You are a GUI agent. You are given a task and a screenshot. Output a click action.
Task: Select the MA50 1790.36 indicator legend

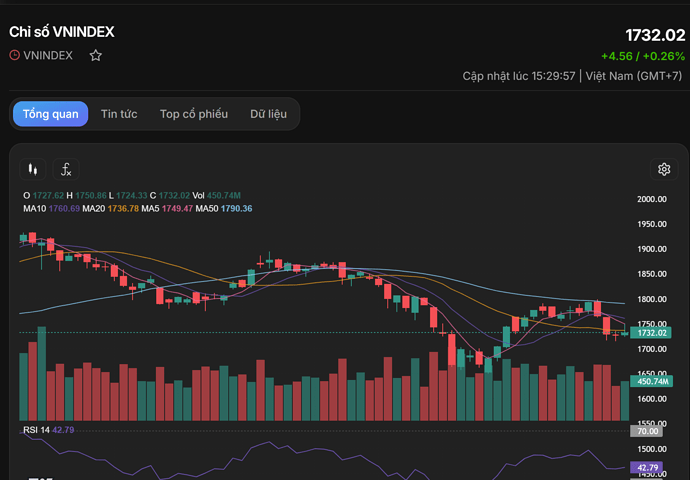click(224, 209)
